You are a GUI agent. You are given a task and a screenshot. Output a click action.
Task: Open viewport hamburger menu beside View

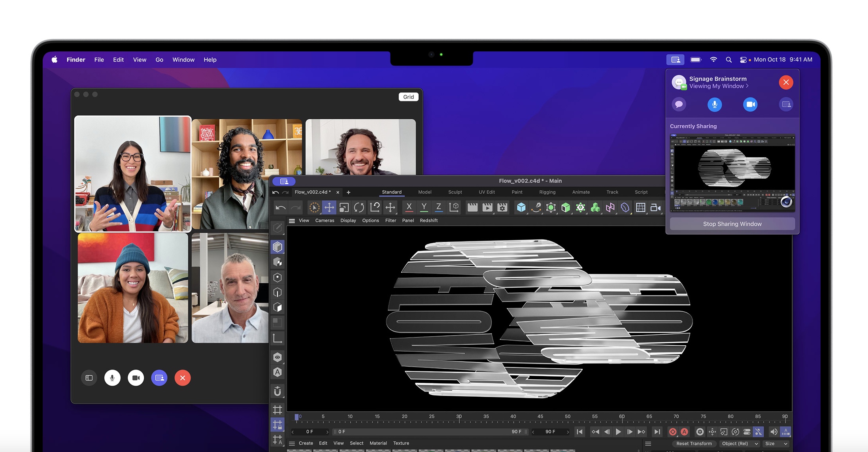[x=292, y=220]
